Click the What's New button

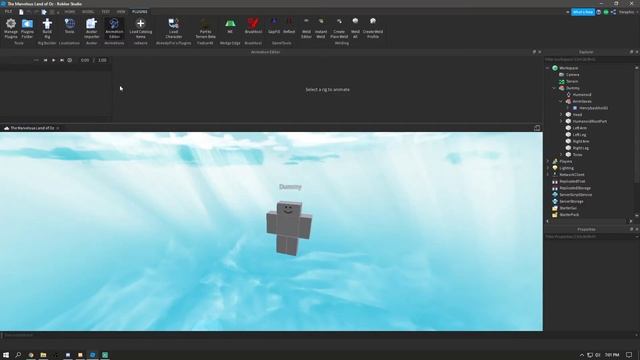583,12
